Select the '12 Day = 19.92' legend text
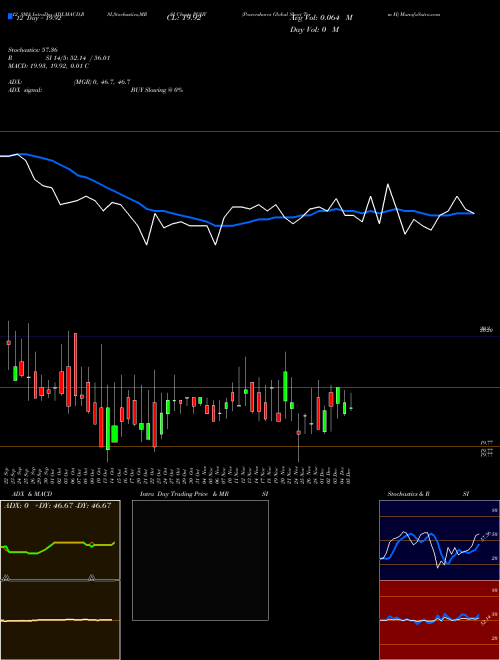This screenshot has height=660, width=500. pos(37,18)
